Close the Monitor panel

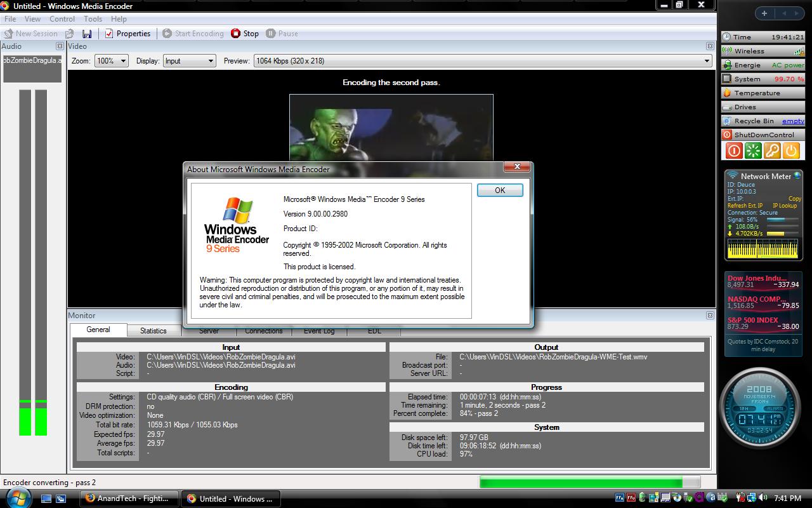[x=710, y=315]
